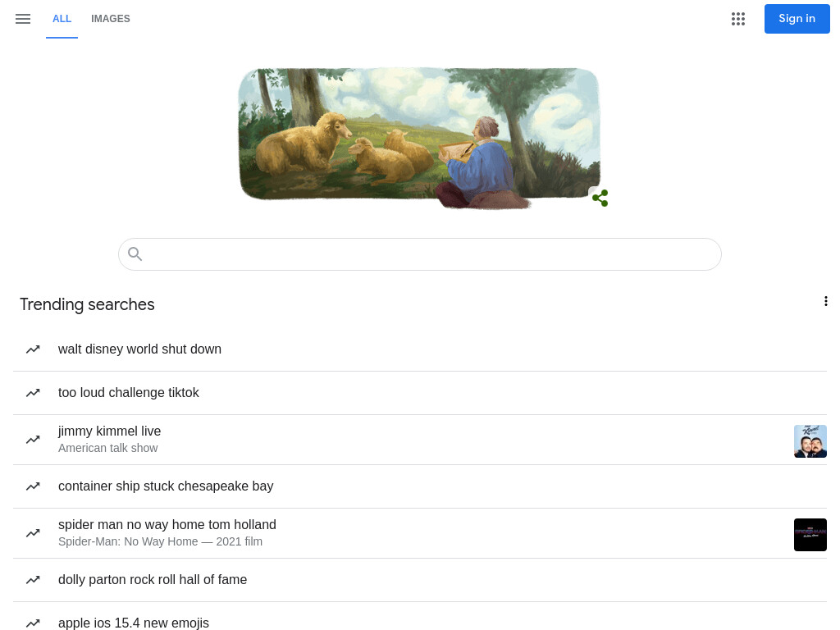Open too loud challenge tiktok search
The width and height of the screenshot is (840, 630).
pos(128,393)
